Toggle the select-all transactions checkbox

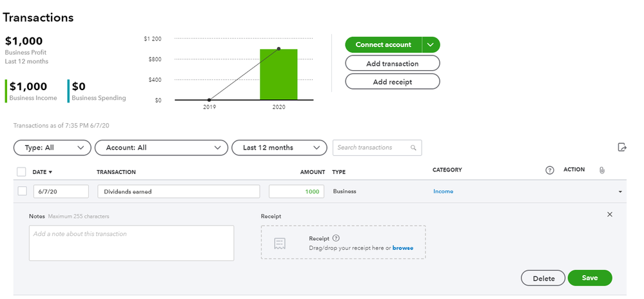click(x=21, y=171)
